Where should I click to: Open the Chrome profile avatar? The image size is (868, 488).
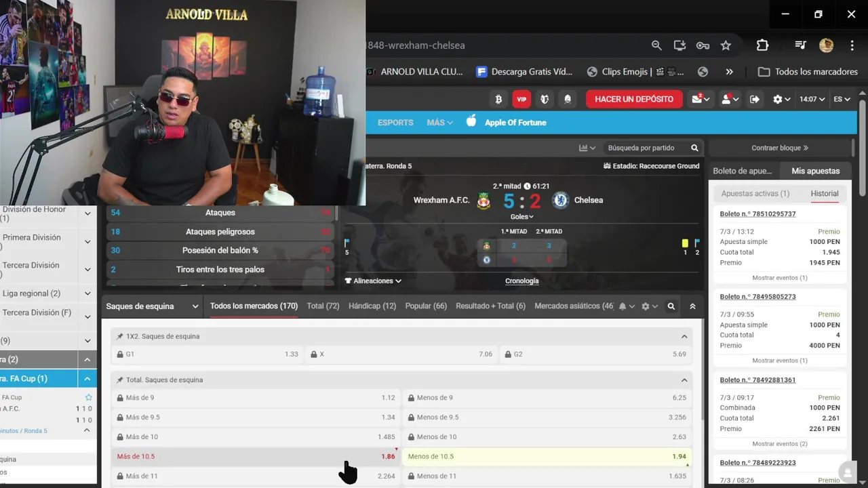coord(826,45)
